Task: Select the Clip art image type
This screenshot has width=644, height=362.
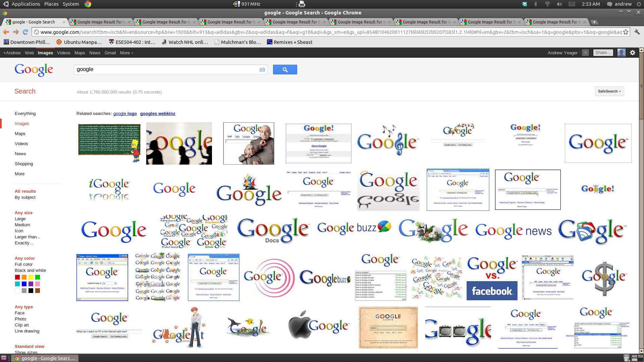Action: pos(22,325)
